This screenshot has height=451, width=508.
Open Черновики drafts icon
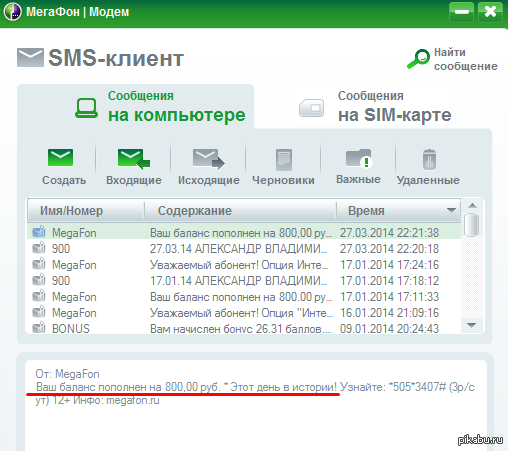click(284, 160)
